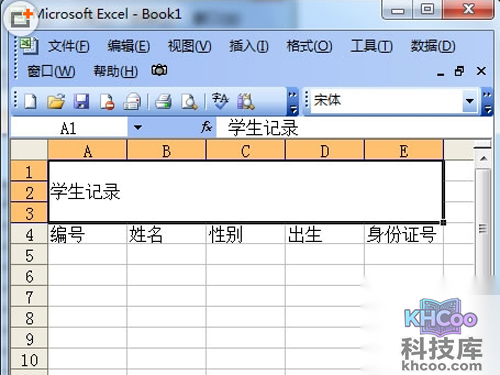The width and height of the screenshot is (500, 375).
Task: Select row 3 header
Action: [x=29, y=213]
